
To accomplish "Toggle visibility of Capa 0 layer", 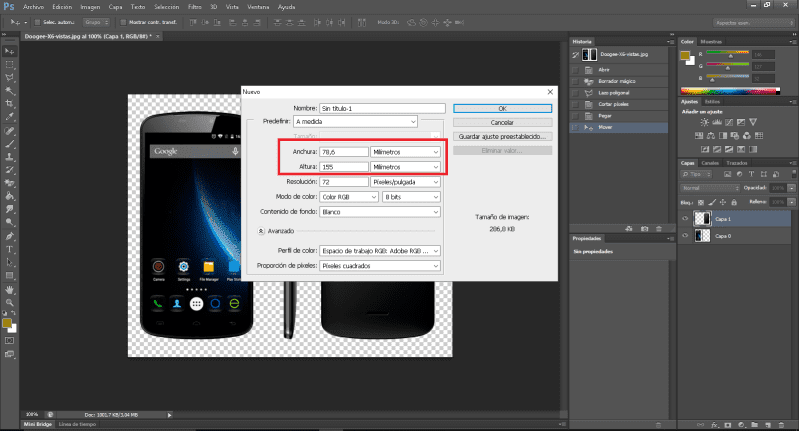I will pos(685,235).
